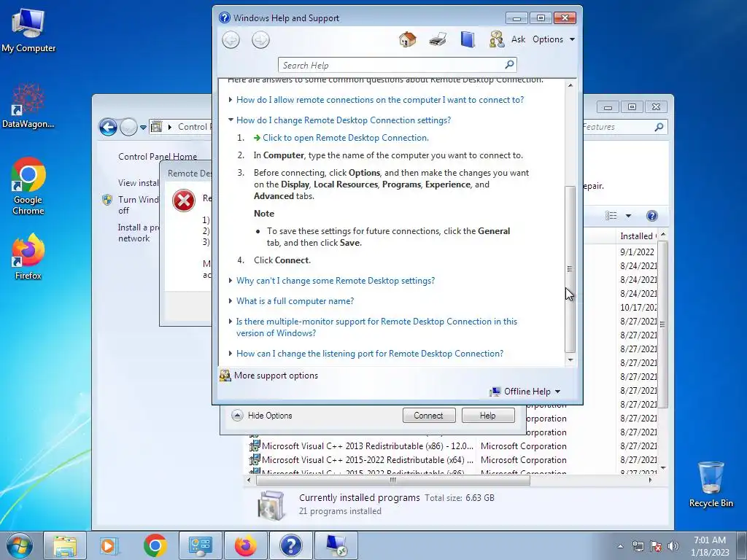Expand the listening port question
Viewport: 747px width, 560px height.
click(x=370, y=354)
